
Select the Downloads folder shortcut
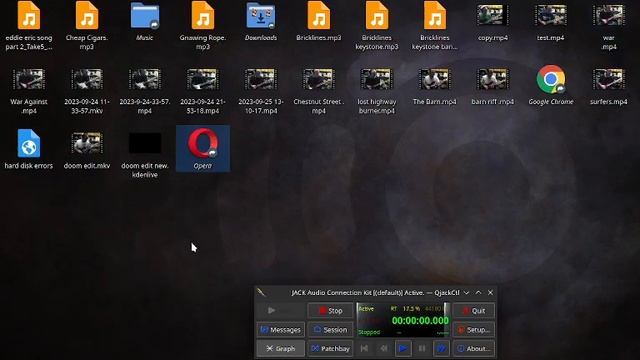[261, 22]
